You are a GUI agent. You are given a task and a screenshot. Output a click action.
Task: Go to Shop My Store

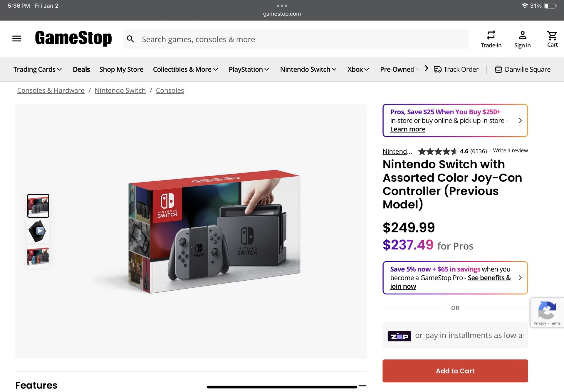coord(121,69)
